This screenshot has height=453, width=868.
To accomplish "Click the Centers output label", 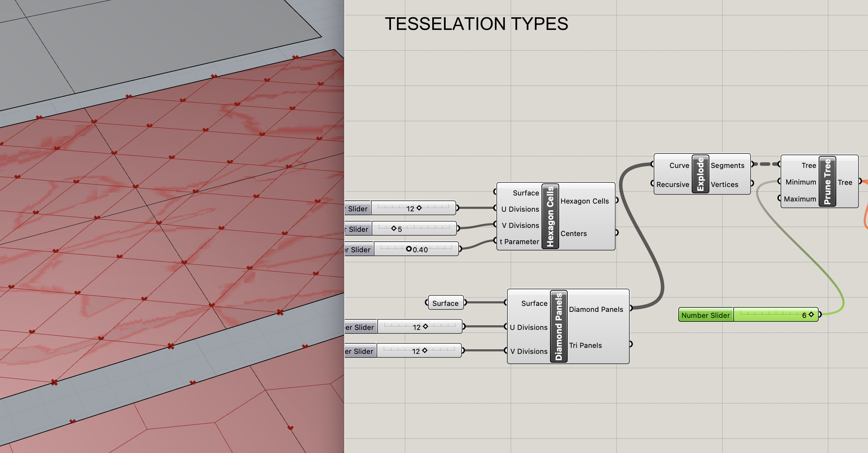I will pyautogui.click(x=574, y=234).
